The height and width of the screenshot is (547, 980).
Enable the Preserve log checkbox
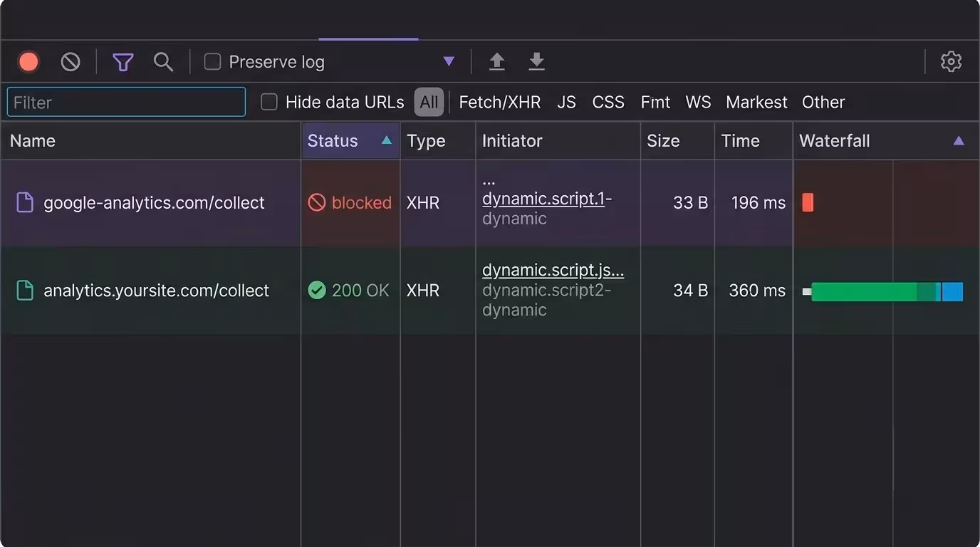pos(212,62)
